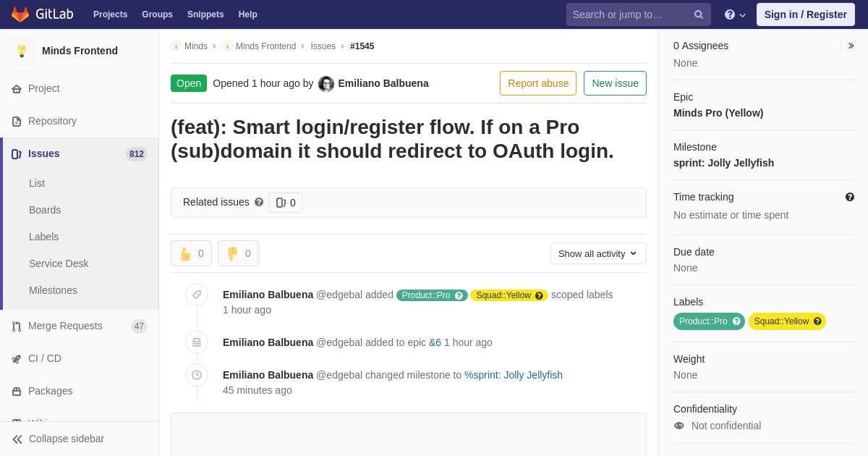Click the Issues count badge 812
Viewport: 868px width, 456px height.
(x=137, y=154)
